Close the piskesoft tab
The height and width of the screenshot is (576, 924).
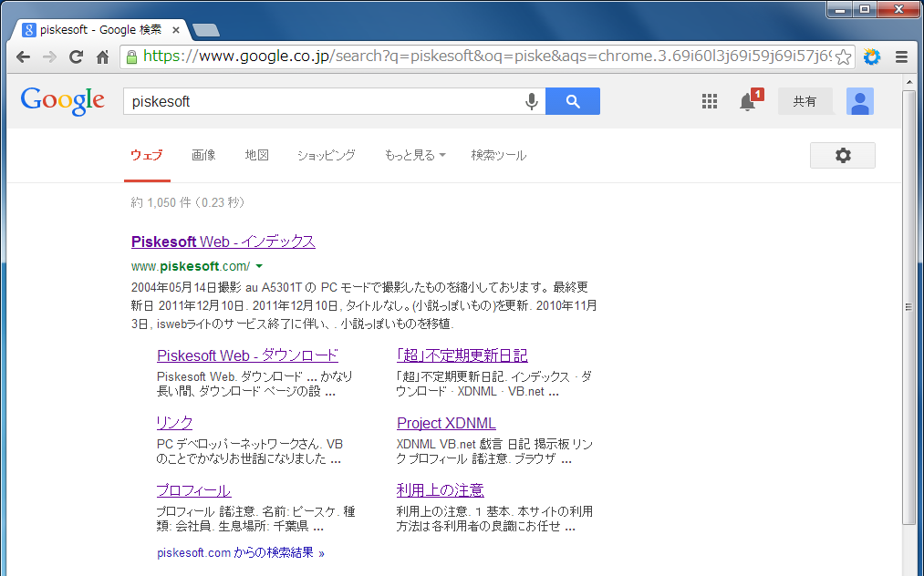click(176, 29)
